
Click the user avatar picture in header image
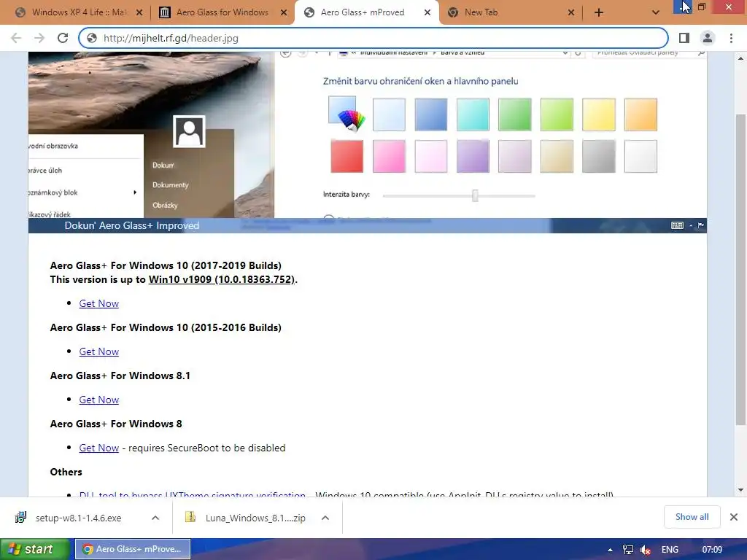[189, 131]
